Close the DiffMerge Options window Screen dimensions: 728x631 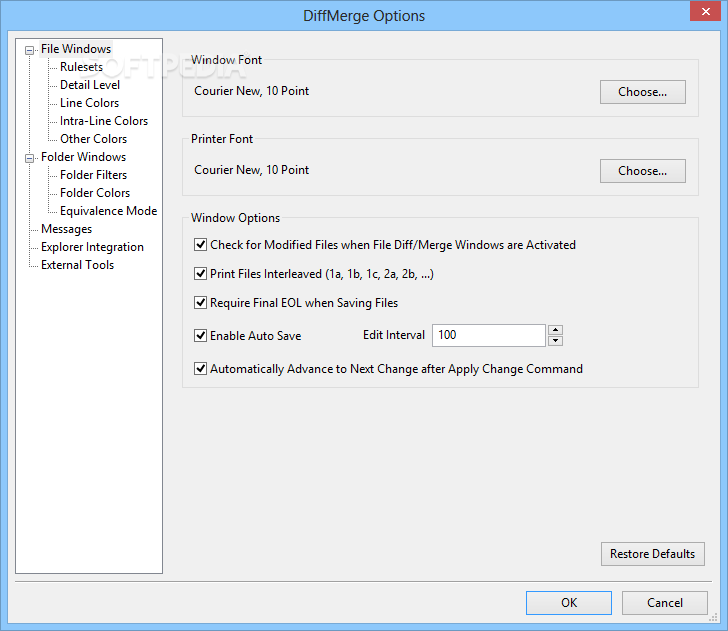click(x=705, y=11)
